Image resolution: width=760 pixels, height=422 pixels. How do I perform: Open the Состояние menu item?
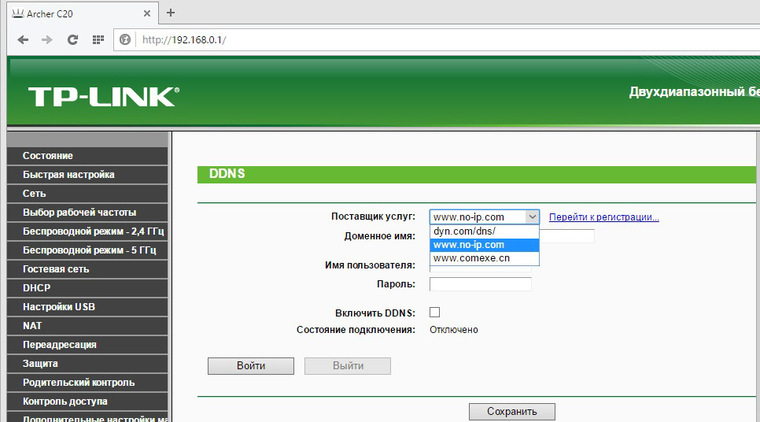point(88,156)
